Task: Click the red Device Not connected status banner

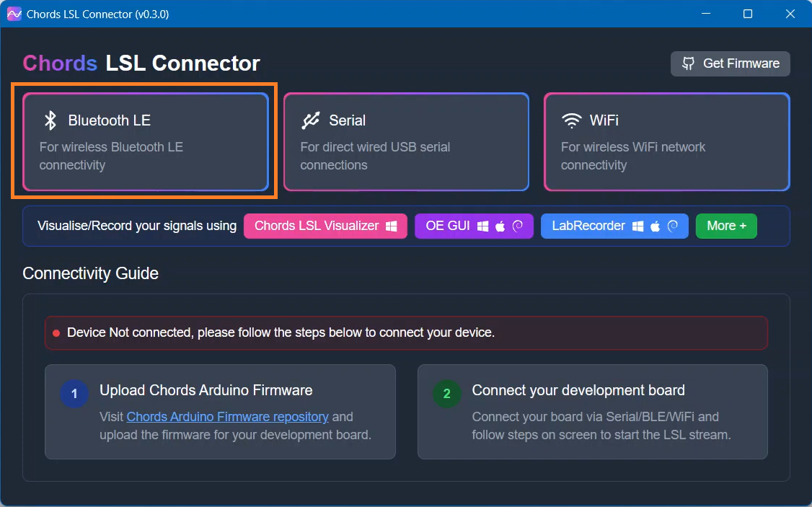Action: coord(406,333)
